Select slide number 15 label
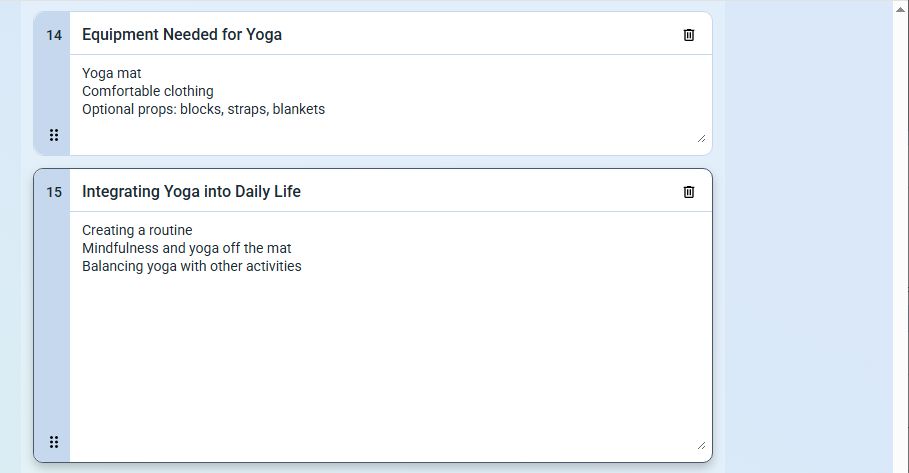Image resolution: width=909 pixels, height=473 pixels. 54,192
